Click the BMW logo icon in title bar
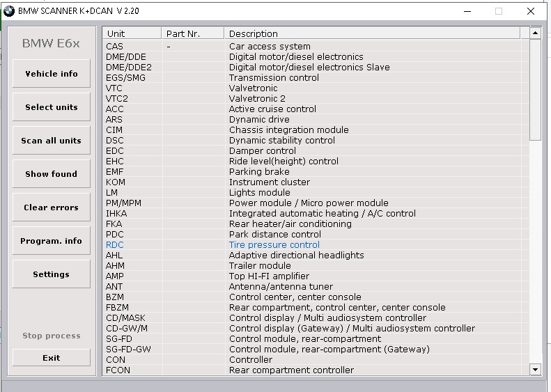551x392 pixels. click(x=9, y=11)
